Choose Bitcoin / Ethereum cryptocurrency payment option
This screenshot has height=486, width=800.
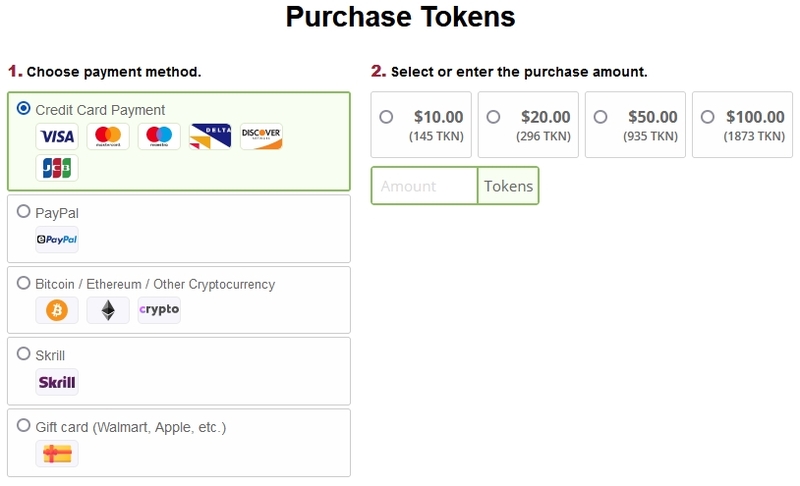tap(23, 283)
